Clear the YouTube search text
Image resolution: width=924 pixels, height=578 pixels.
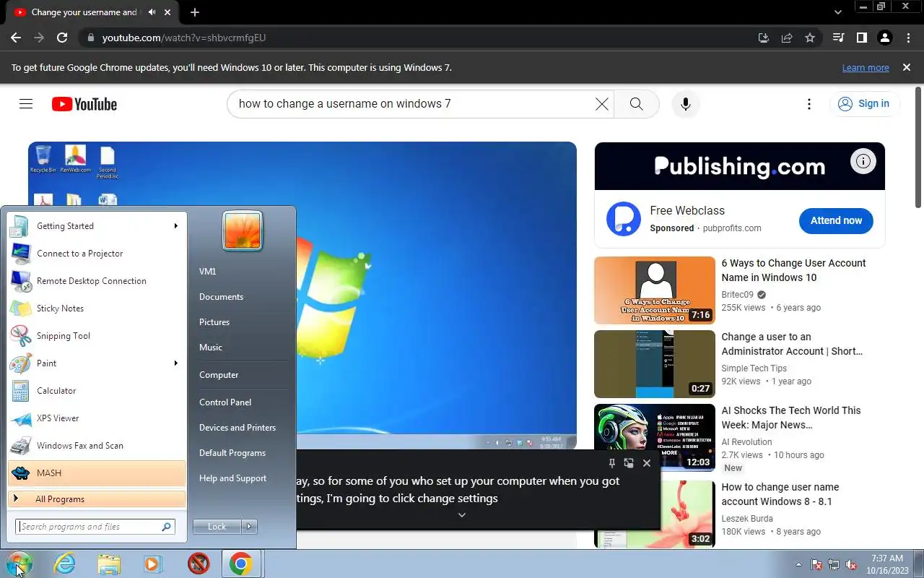pyautogui.click(x=601, y=104)
